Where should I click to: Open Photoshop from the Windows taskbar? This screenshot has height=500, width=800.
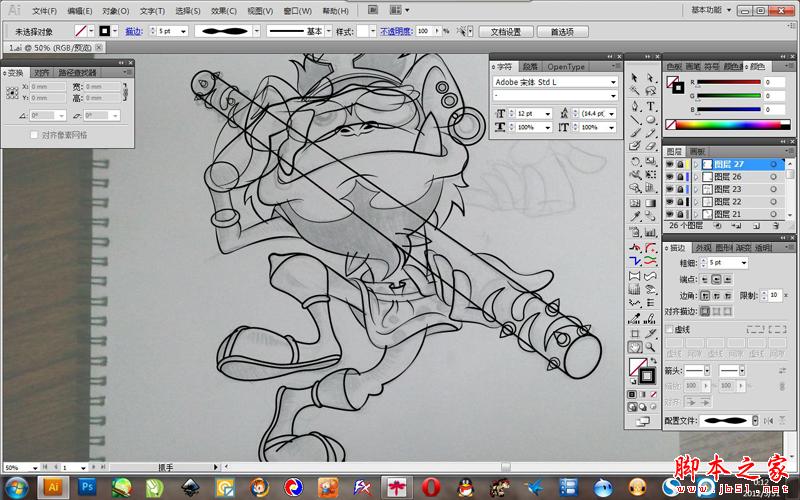87,487
